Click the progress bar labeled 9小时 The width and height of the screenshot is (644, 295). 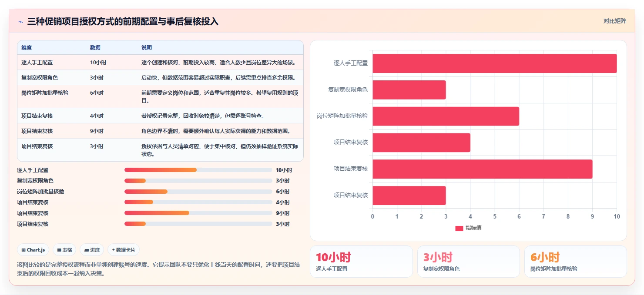click(198, 213)
